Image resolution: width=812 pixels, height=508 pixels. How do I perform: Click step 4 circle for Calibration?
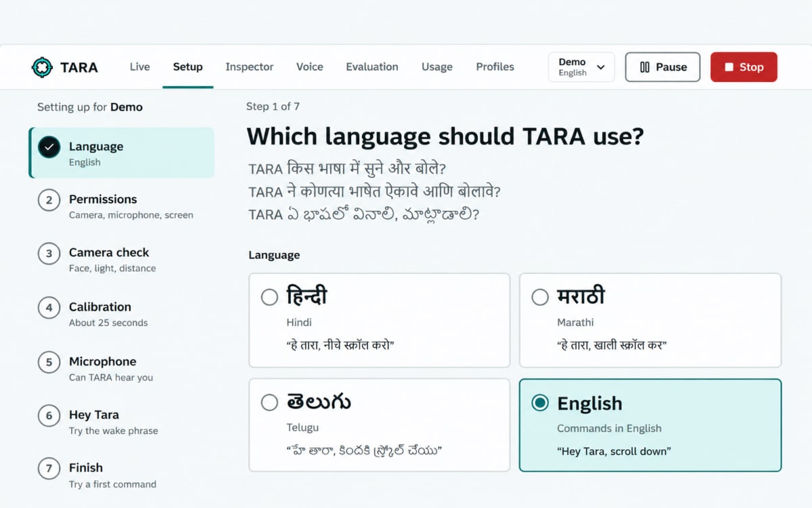[49, 308]
